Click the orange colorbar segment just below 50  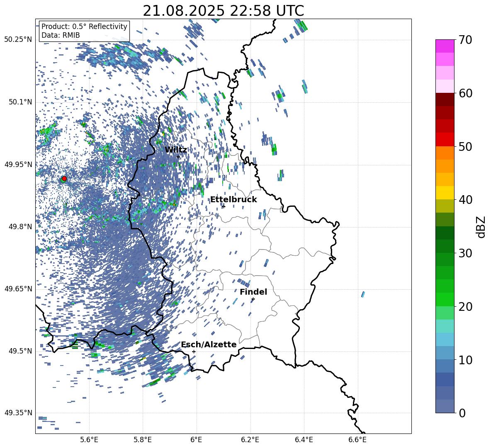click(x=445, y=153)
